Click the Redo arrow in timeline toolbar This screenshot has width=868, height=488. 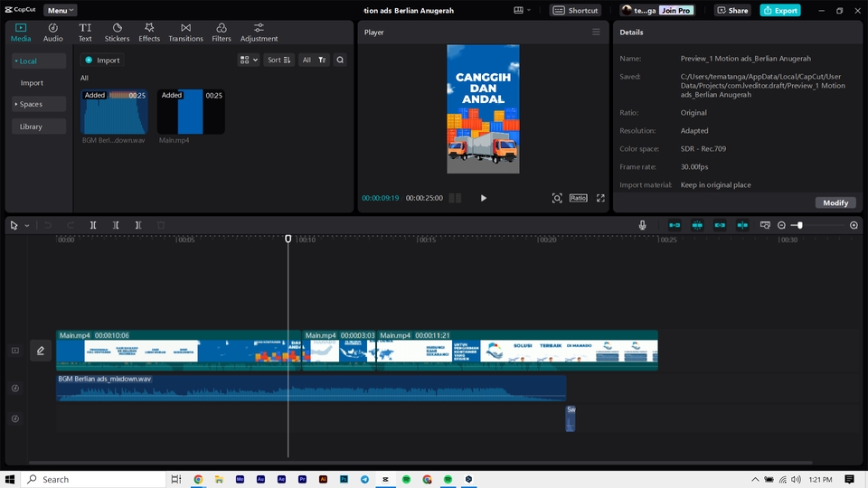71,225
